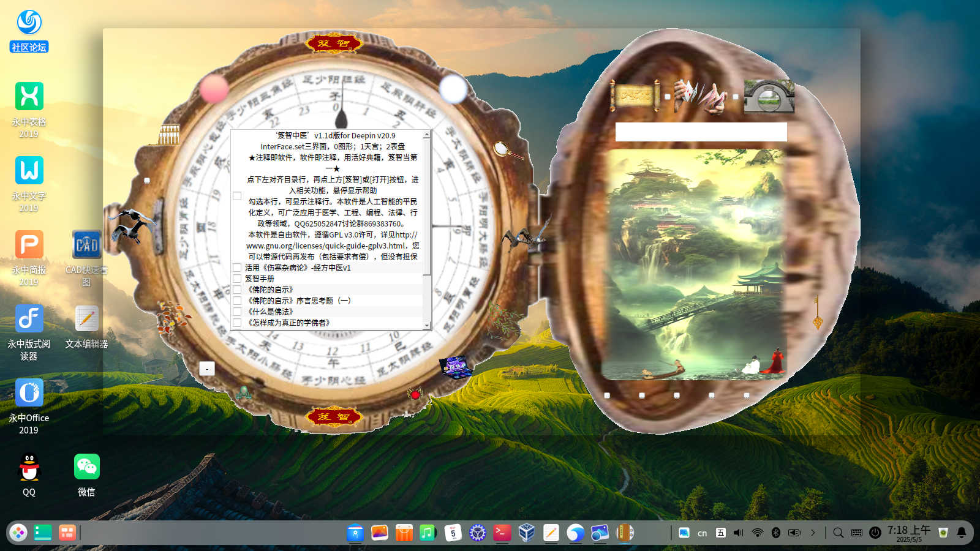
Task: Open the volume control in tray
Action: 739,533
